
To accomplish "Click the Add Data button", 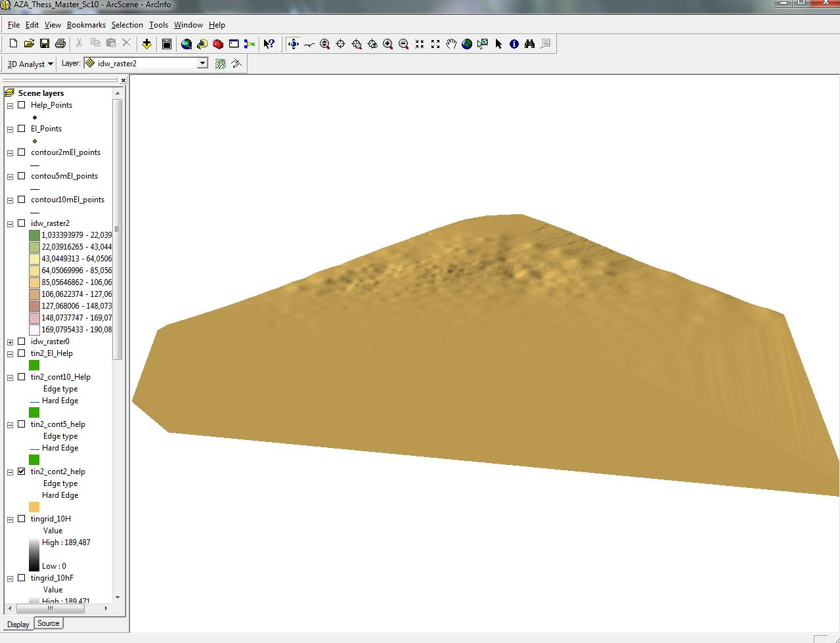I will tap(146, 44).
